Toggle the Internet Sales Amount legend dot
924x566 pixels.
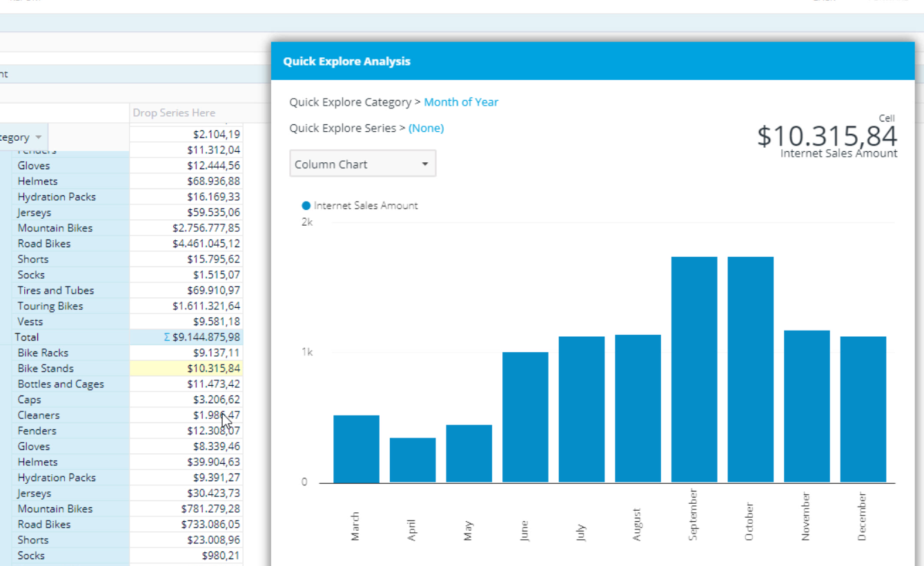[306, 205]
